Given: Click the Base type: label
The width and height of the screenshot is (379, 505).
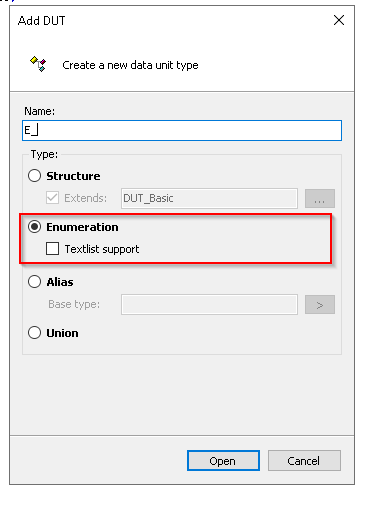Looking at the screenshot, I should (x=74, y=304).
